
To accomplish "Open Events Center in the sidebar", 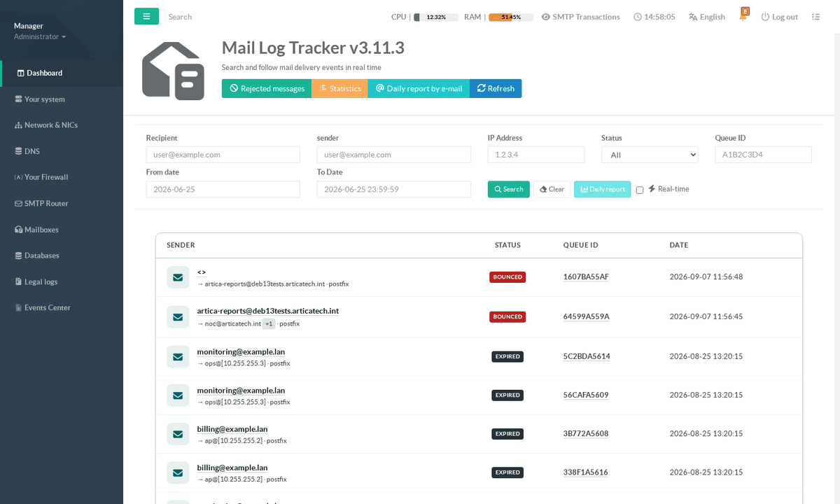I will [62, 307].
